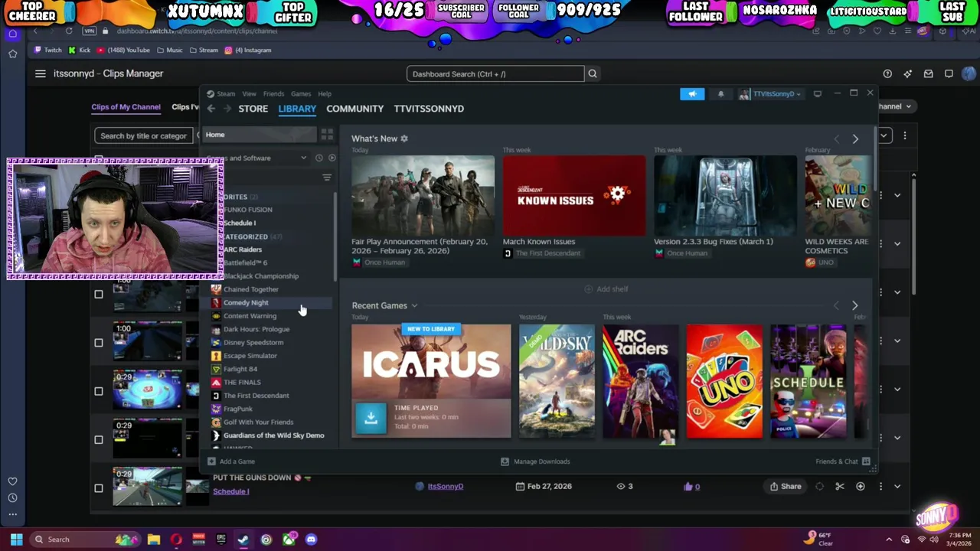The height and width of the screenshot is (551, 980).
Task: Open What's New settings gear
Action: click(x=404, y=139)
